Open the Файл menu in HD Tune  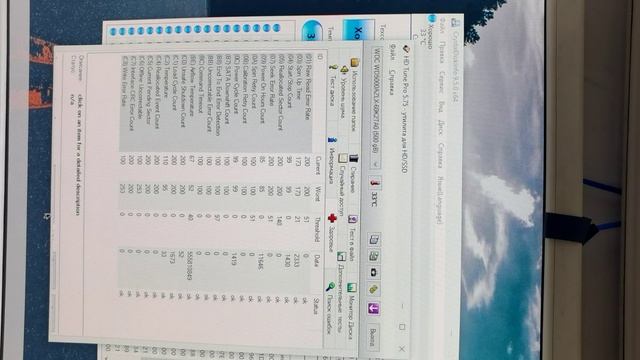[392, 52]
